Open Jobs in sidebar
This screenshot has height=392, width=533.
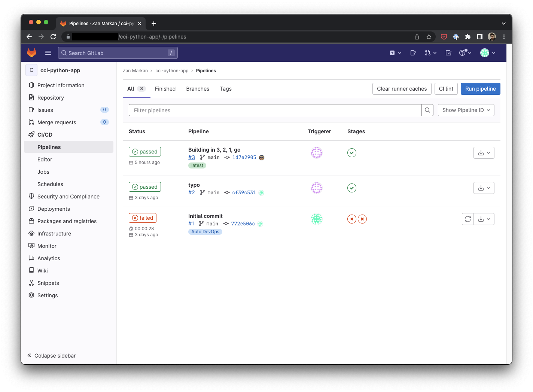coord(68,172)
